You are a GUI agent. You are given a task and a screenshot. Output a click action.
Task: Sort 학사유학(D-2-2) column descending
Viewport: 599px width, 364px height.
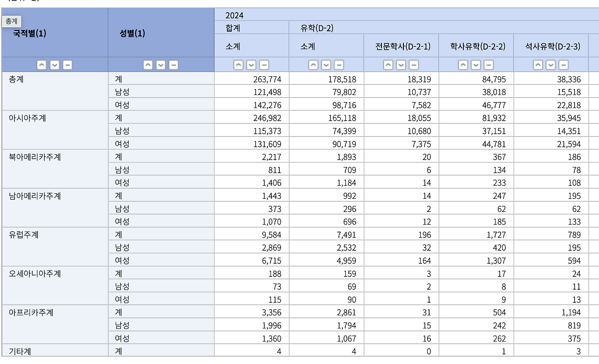click(x=475, y=65)
